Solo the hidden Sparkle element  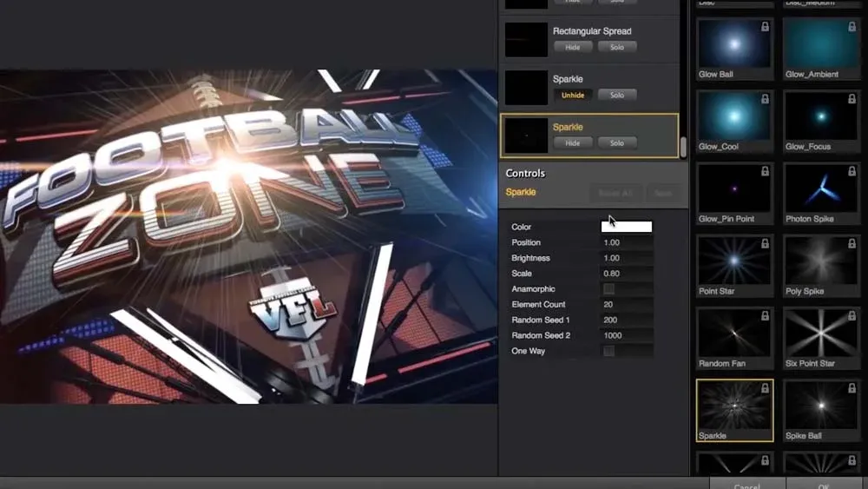point(616,96)
